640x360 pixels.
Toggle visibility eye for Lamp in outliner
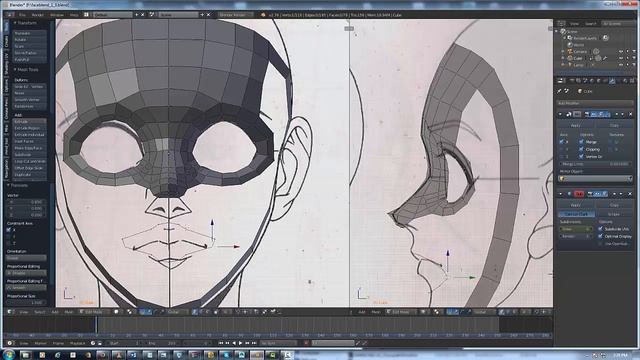click(621, 65)
